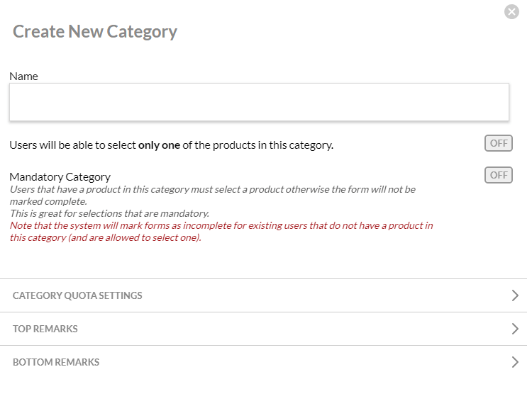The width and height of the screenshot is (532, 401).
Task: Click the Mandatory Category label text
Action: (60, 176)
